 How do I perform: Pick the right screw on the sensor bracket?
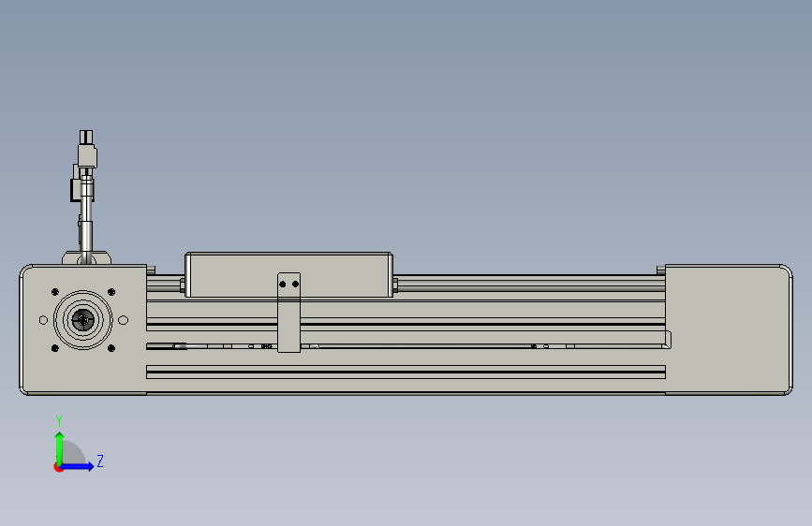pyautogui.click(x=295, y=285)
